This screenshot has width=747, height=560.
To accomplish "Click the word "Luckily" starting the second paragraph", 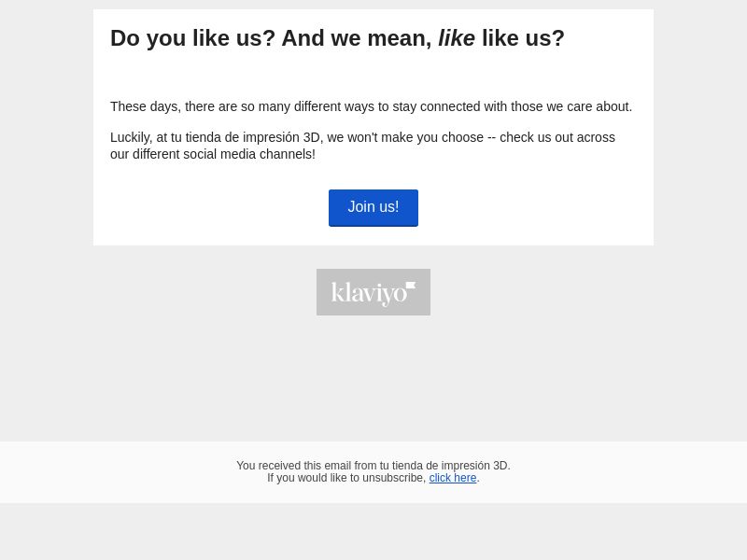I will [x=130, y=137].
